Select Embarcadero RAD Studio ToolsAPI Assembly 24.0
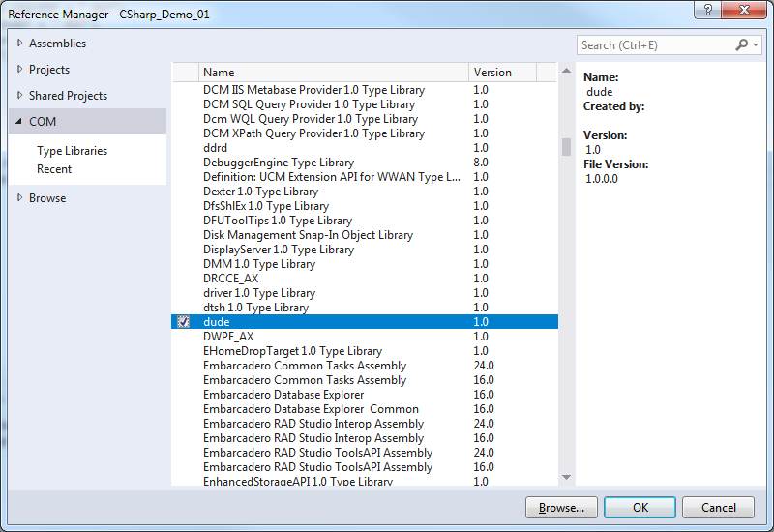Screen dimensions: 774x532 (365, 453)
